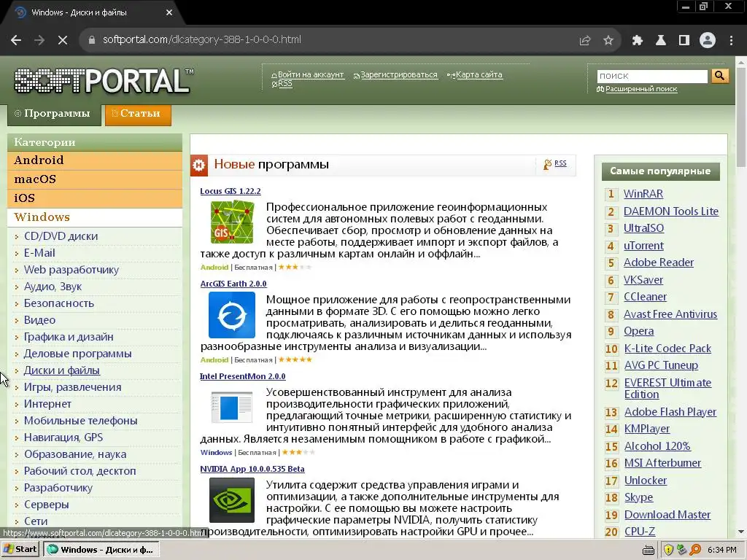The image size is (747, 560).
Task: Click the orange search magnifier button
Action: coord(720,76)
